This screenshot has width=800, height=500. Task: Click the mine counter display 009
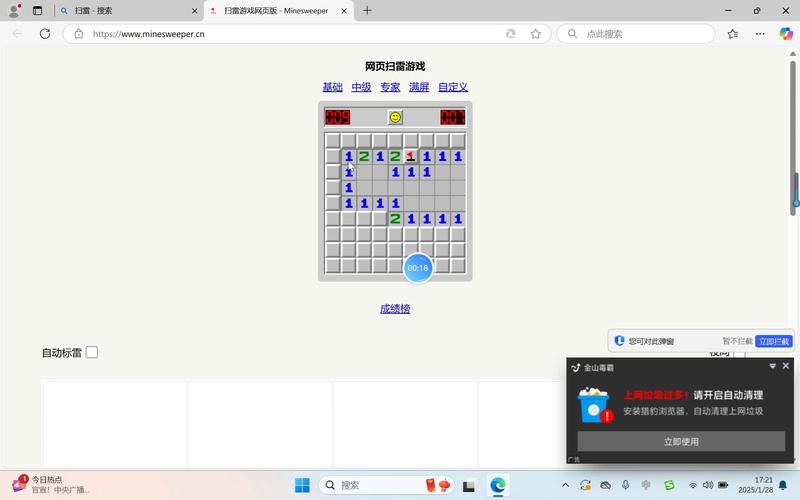[337, 117]
